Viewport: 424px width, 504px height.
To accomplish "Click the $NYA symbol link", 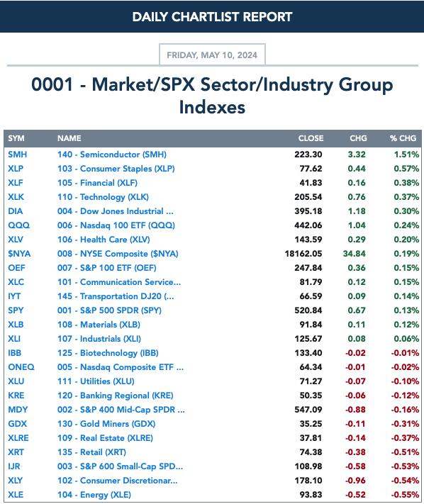I will point(19,254).
